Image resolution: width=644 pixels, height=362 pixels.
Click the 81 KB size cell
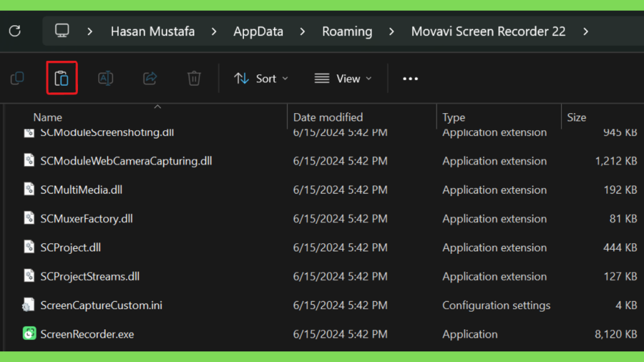tap(623, 218)
